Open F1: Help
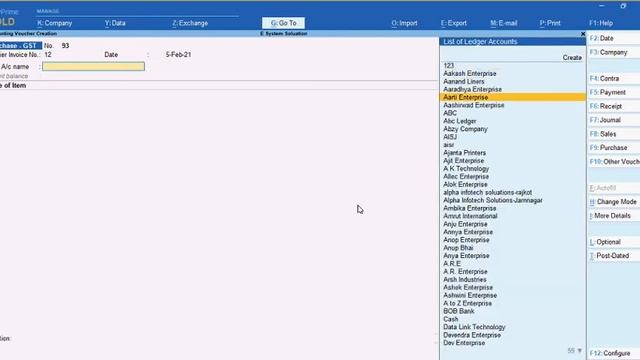The width and height of the screenshot is (640, 360). click(x=601, y=23)
